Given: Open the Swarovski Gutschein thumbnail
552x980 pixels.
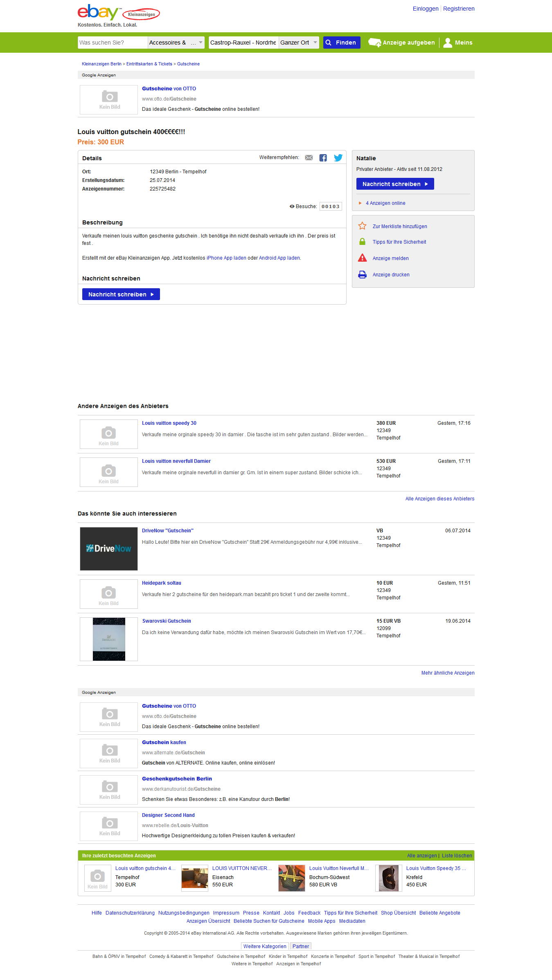Looking at the screenshot, I should [109, 639].
